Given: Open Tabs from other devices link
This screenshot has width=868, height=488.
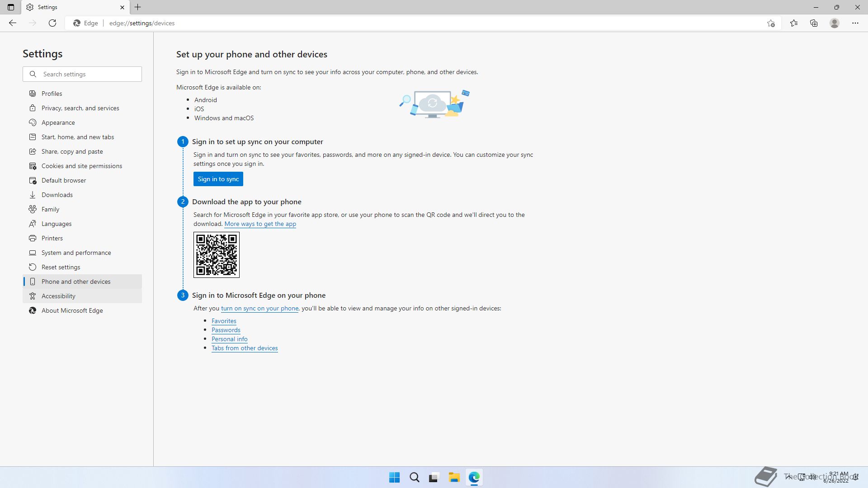Looking at the screenshot, I should pyautogui.click(x=245, y=348).
